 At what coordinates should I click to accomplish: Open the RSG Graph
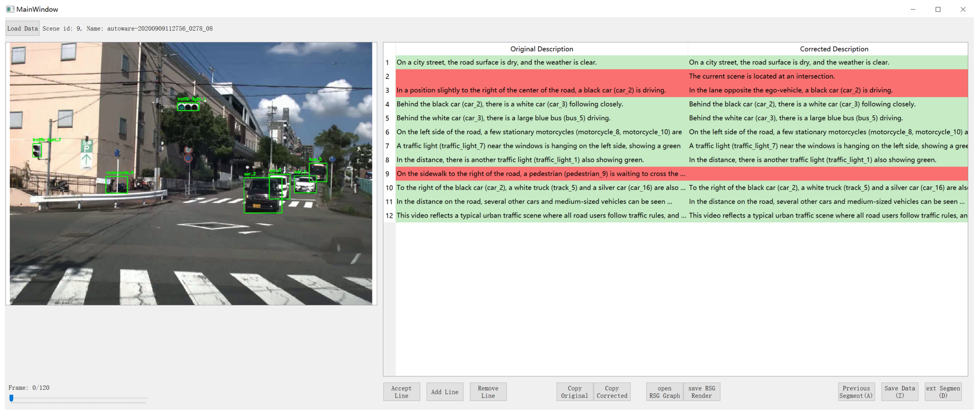[664, 392]
